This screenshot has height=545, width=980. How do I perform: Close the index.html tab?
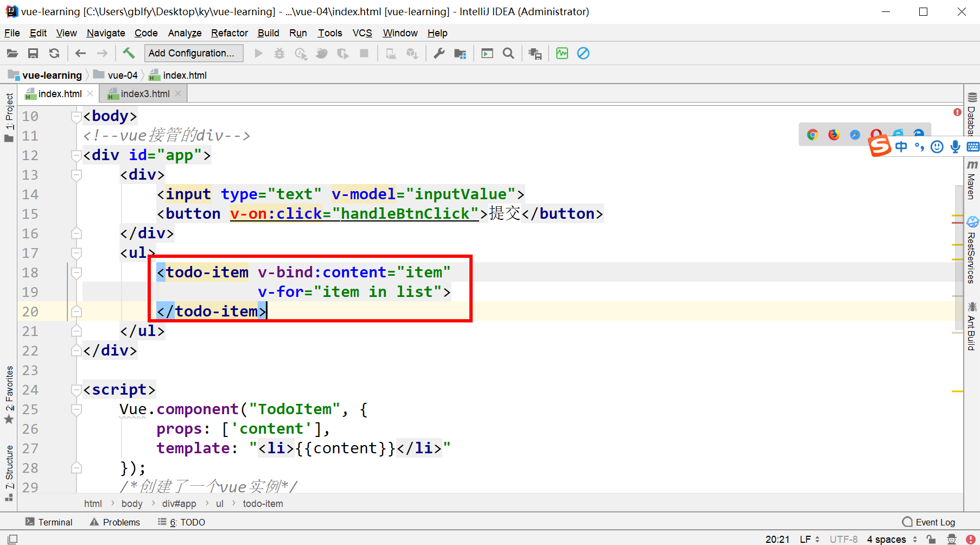[90, 94]
